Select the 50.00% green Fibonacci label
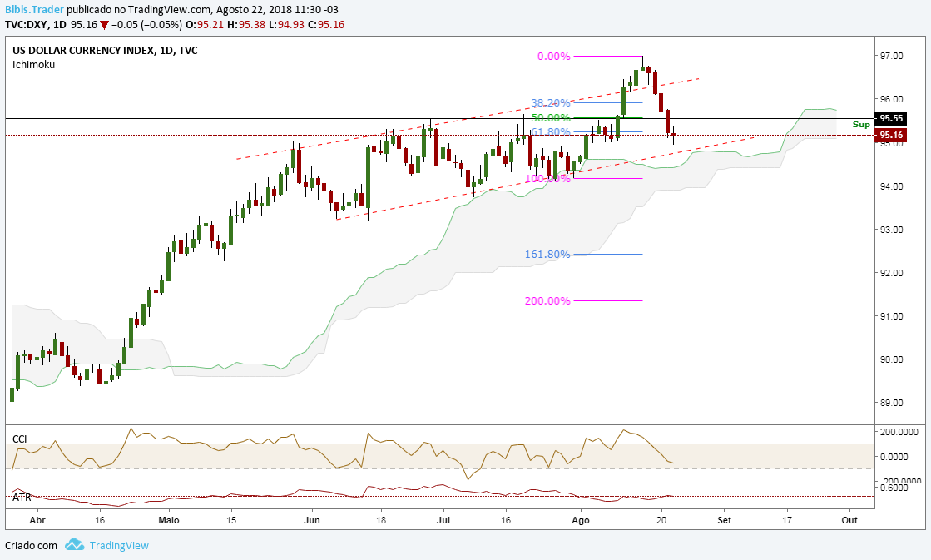 click(551, 117)
